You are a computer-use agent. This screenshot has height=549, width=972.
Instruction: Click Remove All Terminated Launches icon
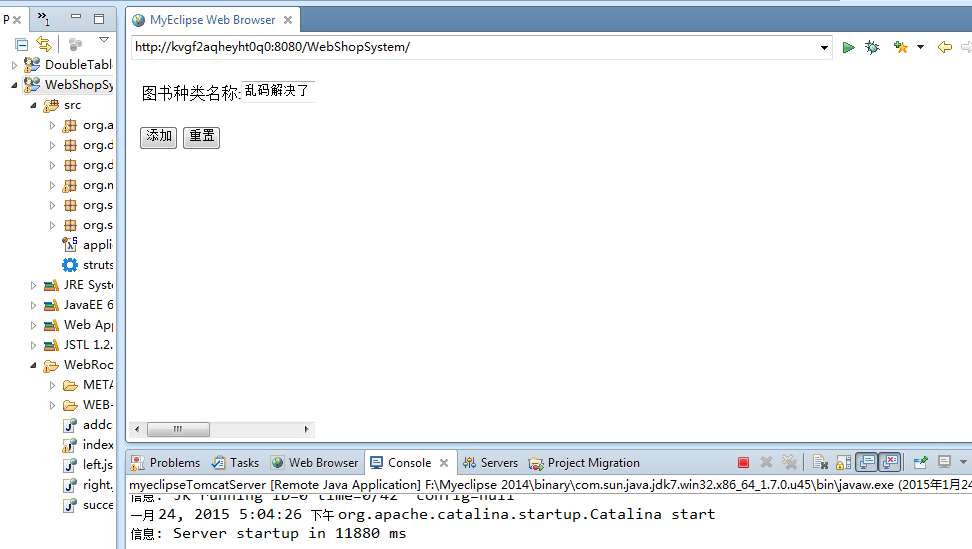[789, 462]
